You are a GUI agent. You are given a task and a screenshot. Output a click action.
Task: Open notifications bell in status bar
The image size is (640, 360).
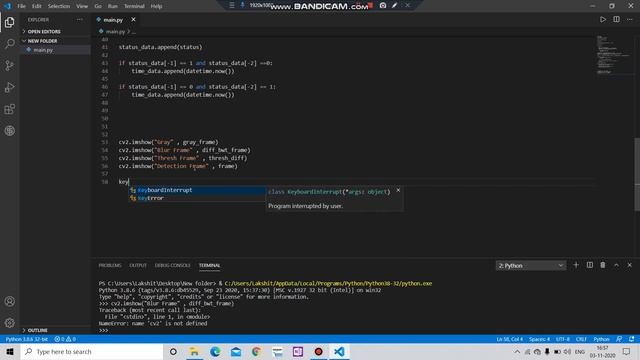(632, 339)
